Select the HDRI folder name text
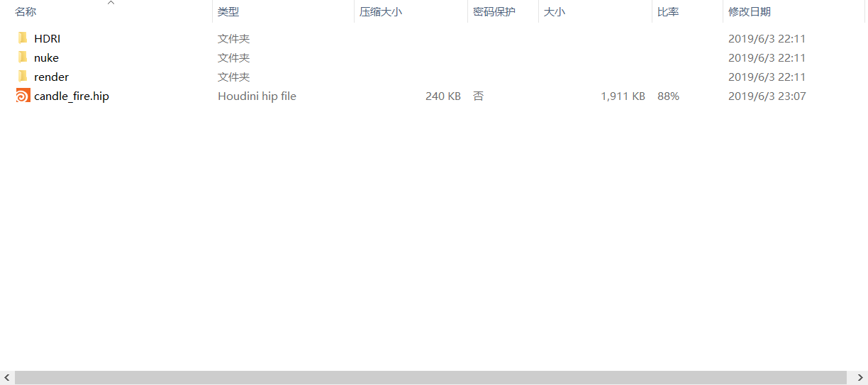 coord(48,38)
